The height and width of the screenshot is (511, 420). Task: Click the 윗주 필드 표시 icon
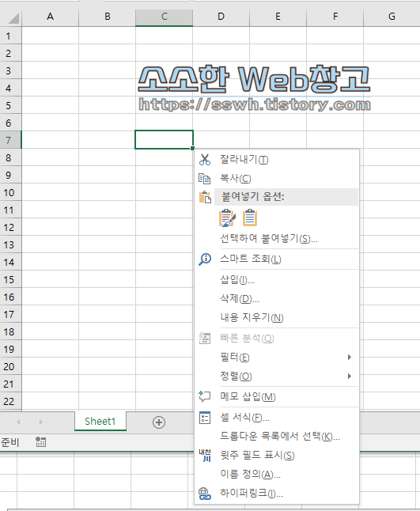[205, 456]
